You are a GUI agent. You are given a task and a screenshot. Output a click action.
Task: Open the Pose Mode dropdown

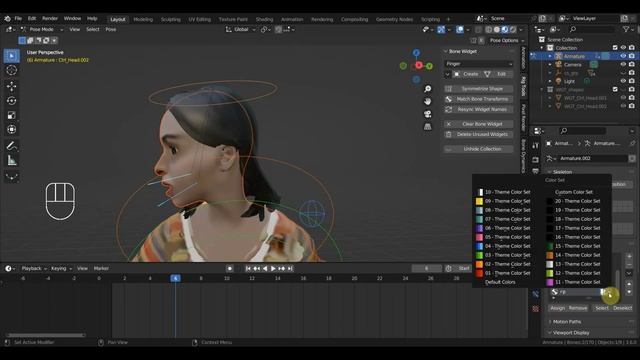click(42, 29)
